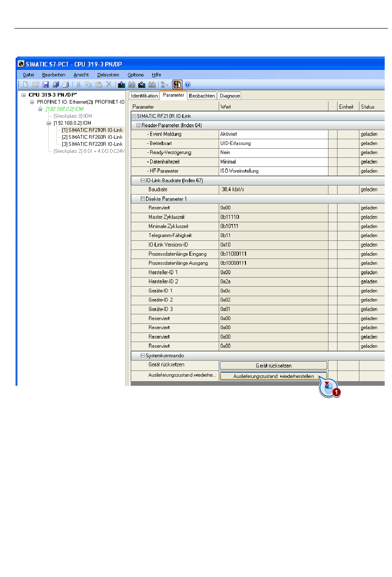Click the Open folder toolbar icon
The height and width of the screenshot is (577, 392).
(35, 85)
